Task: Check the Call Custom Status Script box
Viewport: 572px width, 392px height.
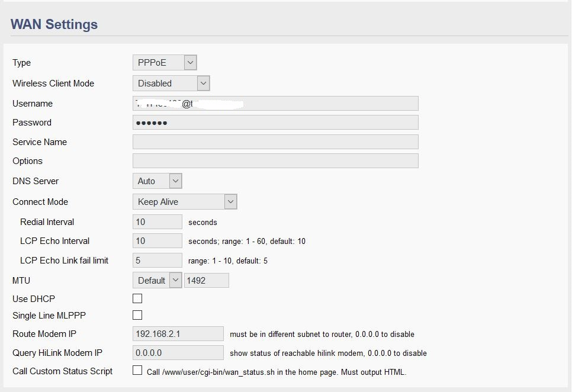Action: click(x=137, y=371)
